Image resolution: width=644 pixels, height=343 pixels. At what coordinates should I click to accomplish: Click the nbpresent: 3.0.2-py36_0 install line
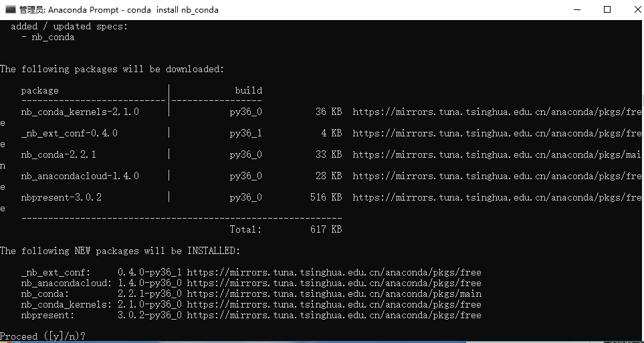pos(251,315)
